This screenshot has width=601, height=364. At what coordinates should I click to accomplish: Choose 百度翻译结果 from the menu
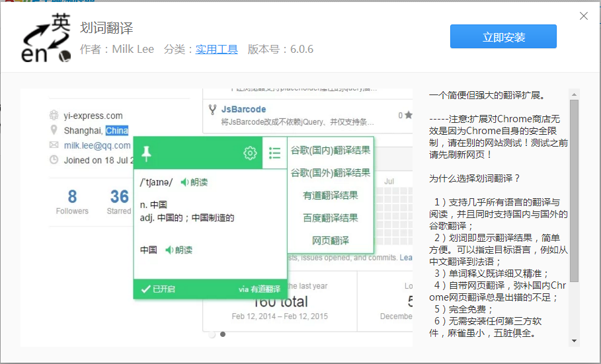(331, 218)
